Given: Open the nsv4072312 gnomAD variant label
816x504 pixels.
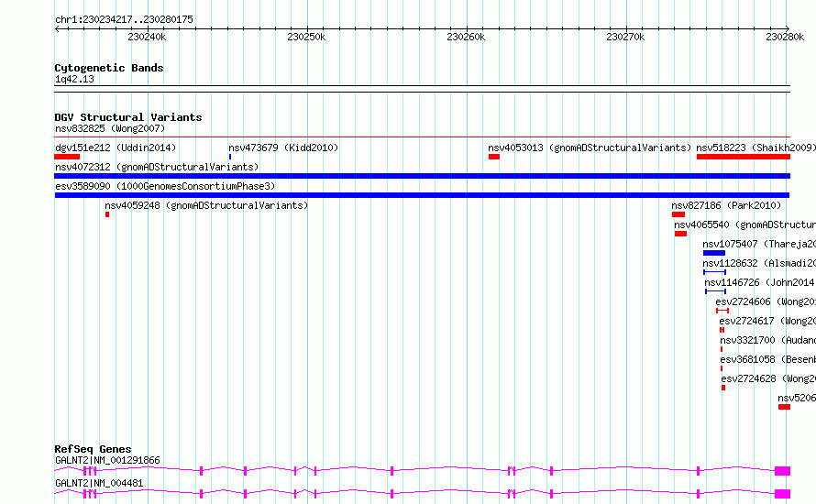Looking at the screenshot, I should pyautogui.click(x=157, y=167).
